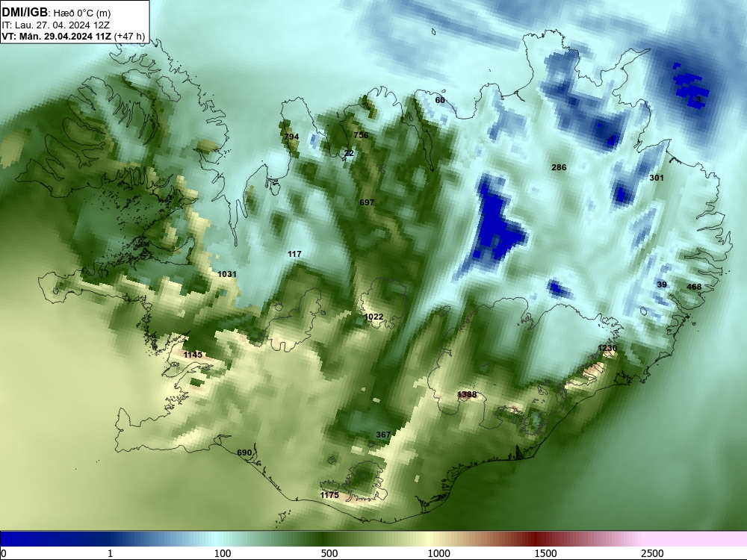Screen dimensions: 747x560
Task: Click the 39 value label on map
Action: pos(662,284)
